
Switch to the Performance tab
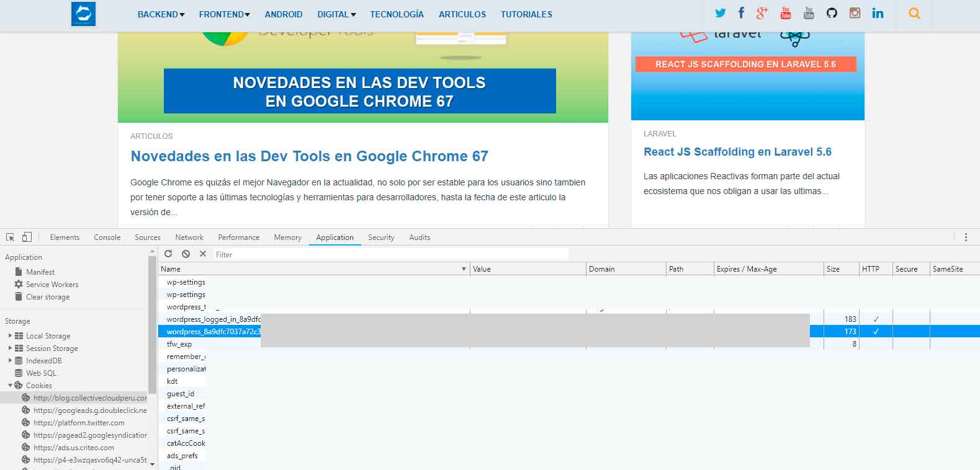(x=239, y=237)
